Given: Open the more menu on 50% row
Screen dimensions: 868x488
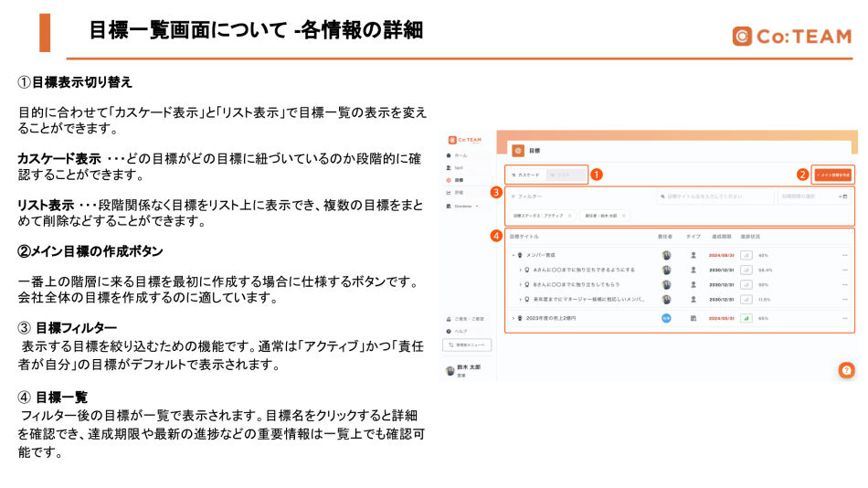Looking at the screenshot, I should (x=845, y=285).
